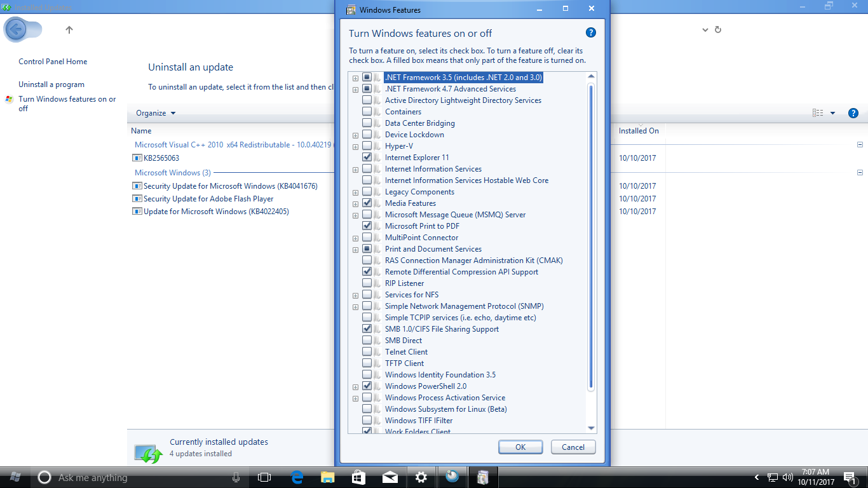Launch Microsoft Edge from the taskbar
868x488 pixels.
297,477
